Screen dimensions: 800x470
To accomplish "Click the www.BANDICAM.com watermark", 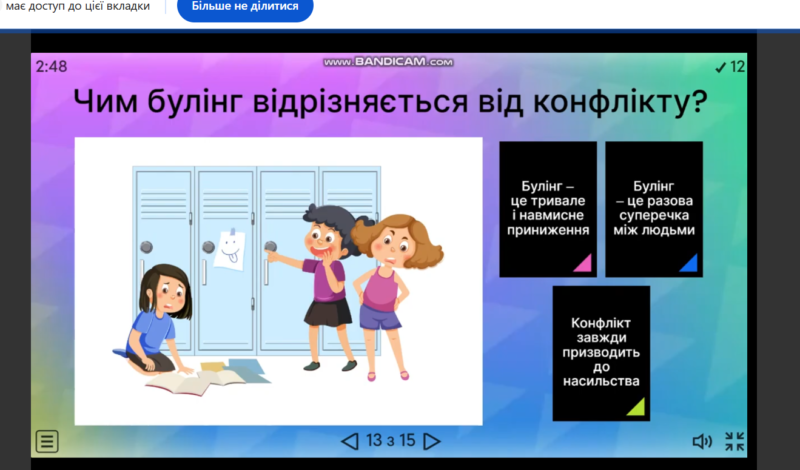I will click(x=388, y=62).
